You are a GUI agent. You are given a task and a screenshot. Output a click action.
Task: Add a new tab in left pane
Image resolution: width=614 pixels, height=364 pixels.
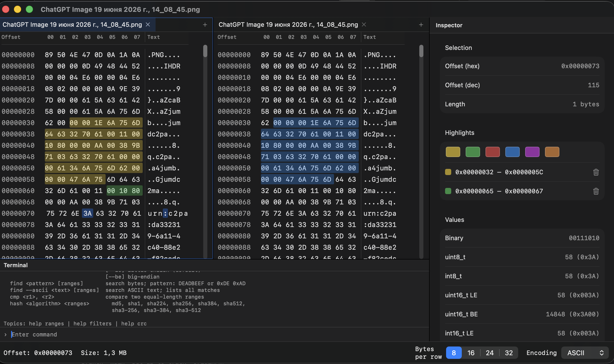point(205,25)
